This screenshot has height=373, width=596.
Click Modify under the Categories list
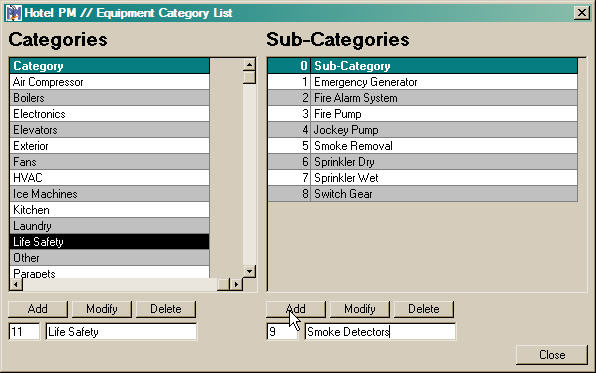(x=101, y=309)
